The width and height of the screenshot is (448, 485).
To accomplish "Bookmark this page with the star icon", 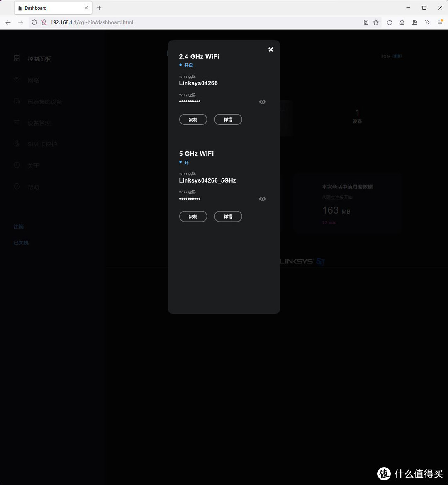I will point(376,22).
